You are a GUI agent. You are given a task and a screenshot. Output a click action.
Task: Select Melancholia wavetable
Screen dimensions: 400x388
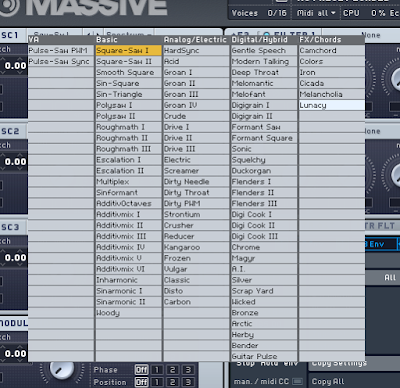(332, 94)
